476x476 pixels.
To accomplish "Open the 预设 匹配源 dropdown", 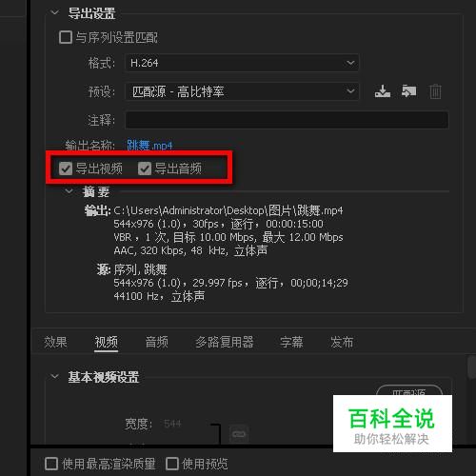I will (x=242, y=91).
